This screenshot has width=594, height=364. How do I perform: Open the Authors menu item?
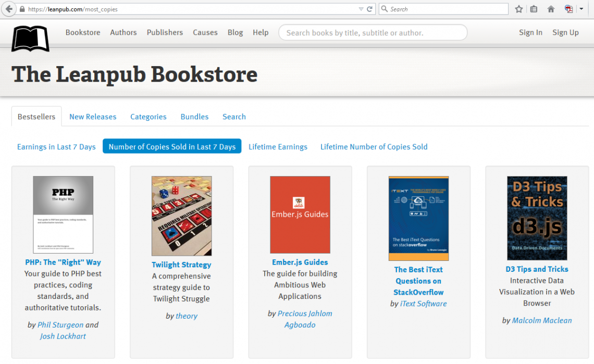point(123,32)
